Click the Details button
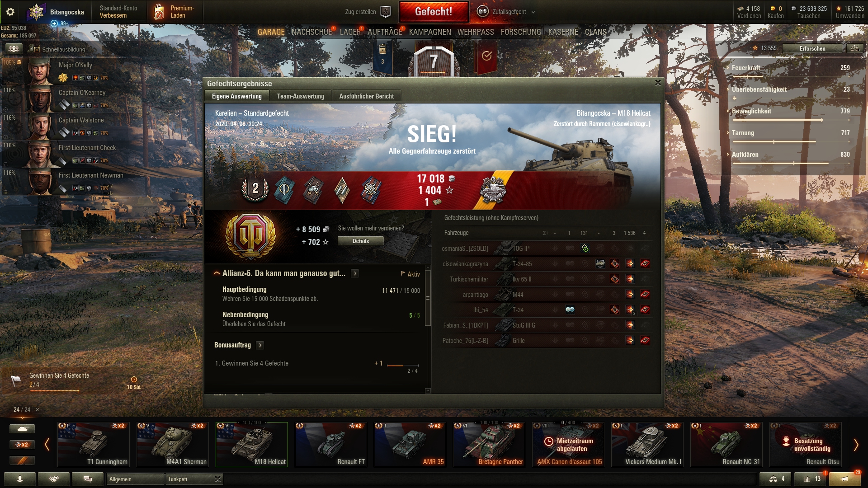 361,241
